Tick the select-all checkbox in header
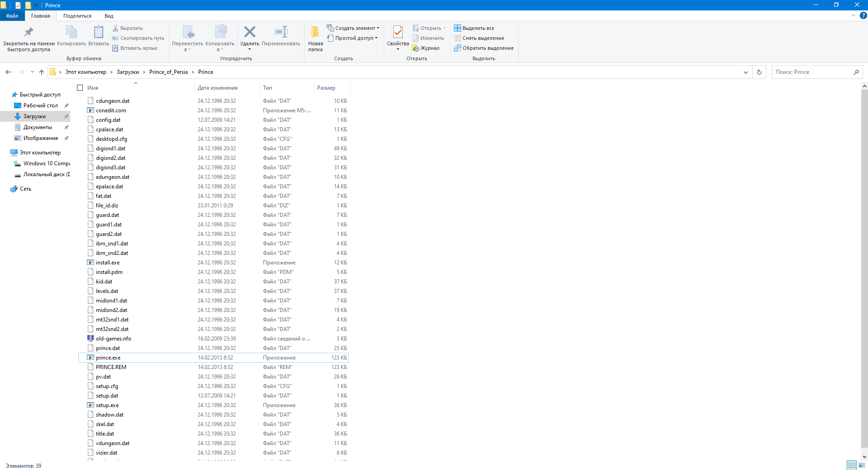The height and width of the screenshot is (470, 868). (x=80, y=88)
